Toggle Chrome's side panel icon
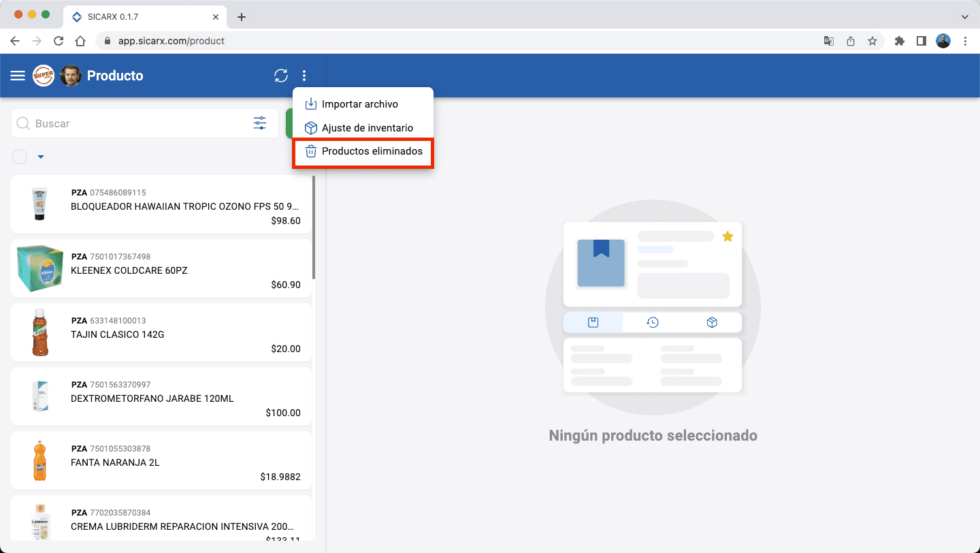The image size is (980, 553). pos(921,41)
